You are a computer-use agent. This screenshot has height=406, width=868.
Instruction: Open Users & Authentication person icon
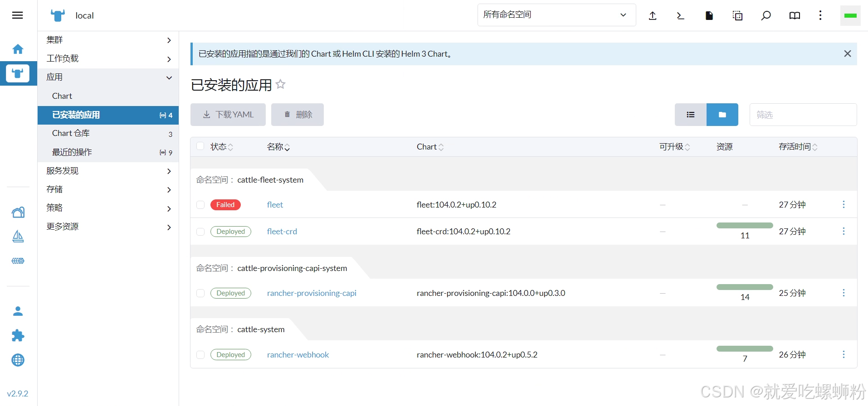click(x=18, y=311)
